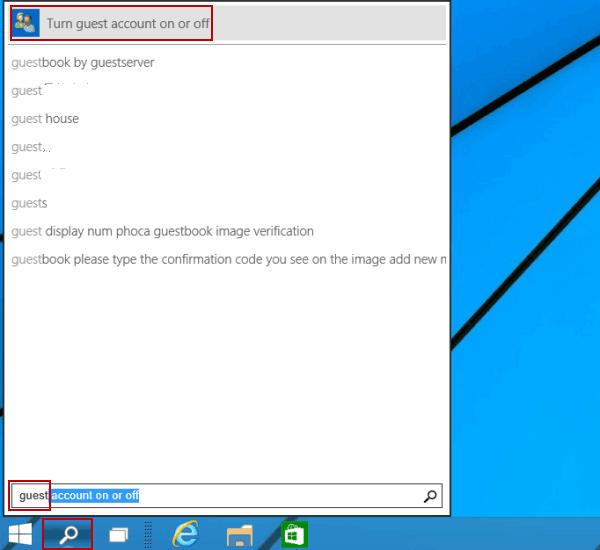Launch Internet Explorer from the taskbar

tap(186, 534)
